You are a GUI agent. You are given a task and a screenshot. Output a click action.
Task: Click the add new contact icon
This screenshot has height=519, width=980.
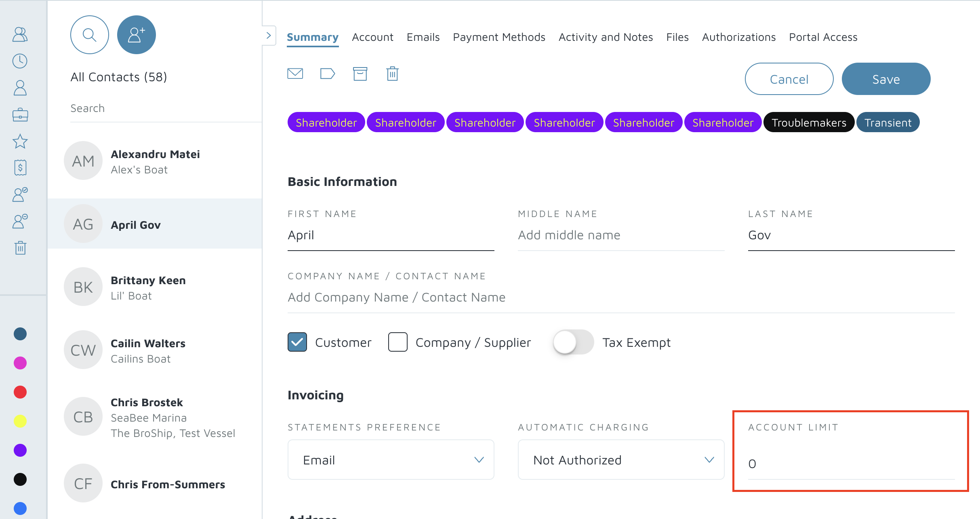click(x=136, y=35)
